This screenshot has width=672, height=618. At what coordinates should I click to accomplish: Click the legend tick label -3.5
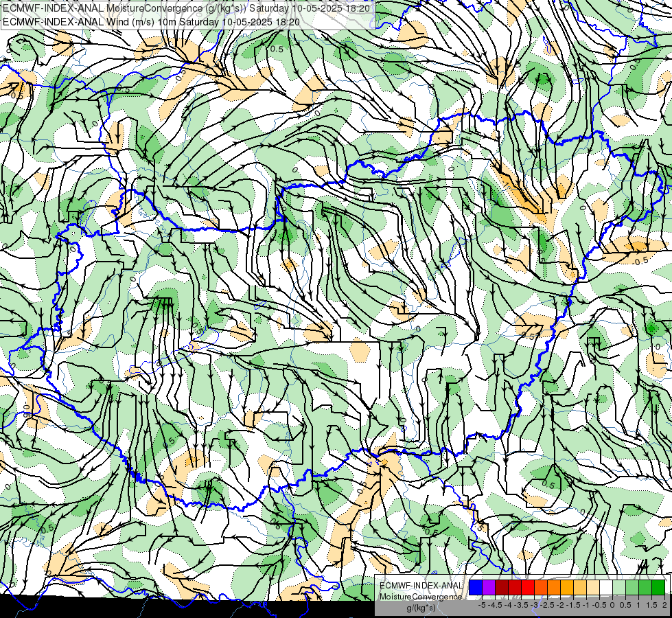pyautogui.click(x=521, y=605)
